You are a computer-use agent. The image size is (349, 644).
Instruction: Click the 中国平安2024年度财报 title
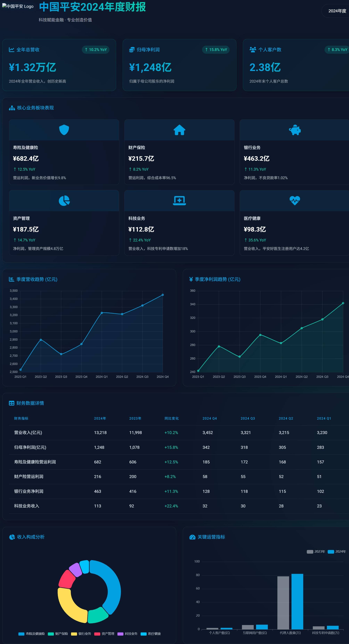[x=92, y=7]
